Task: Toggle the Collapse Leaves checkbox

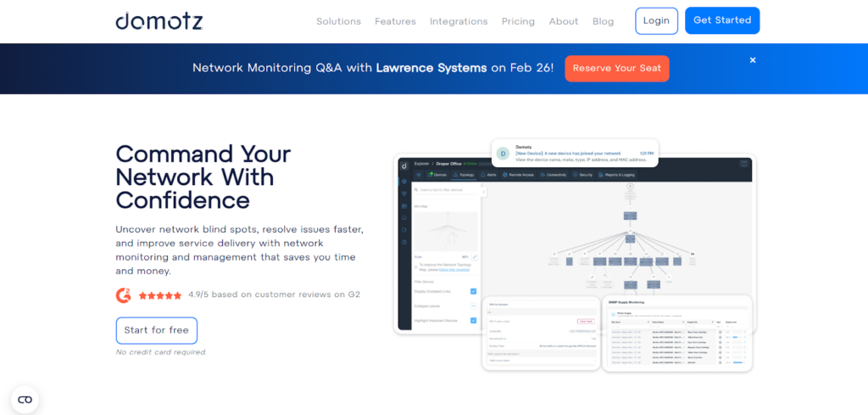Action: coord(473,306)
